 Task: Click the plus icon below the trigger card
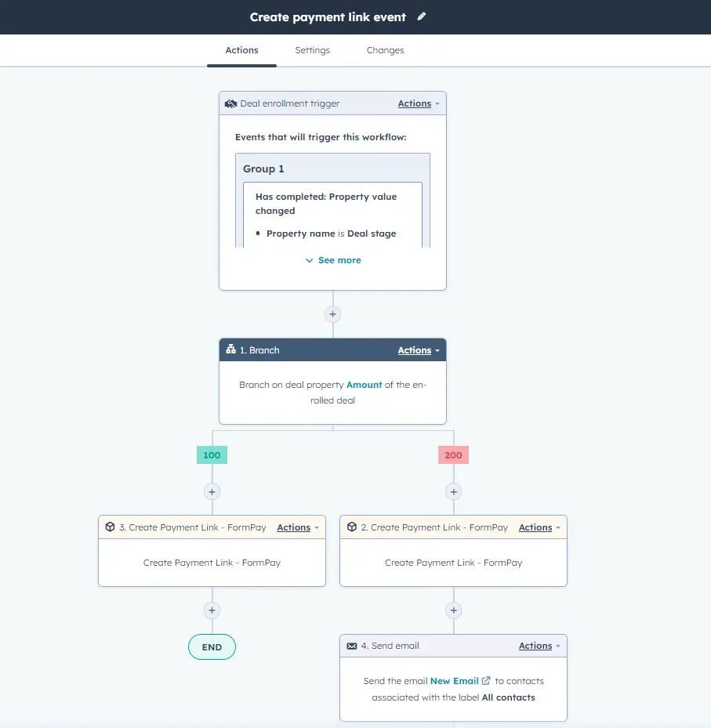[x=332, y=313]
